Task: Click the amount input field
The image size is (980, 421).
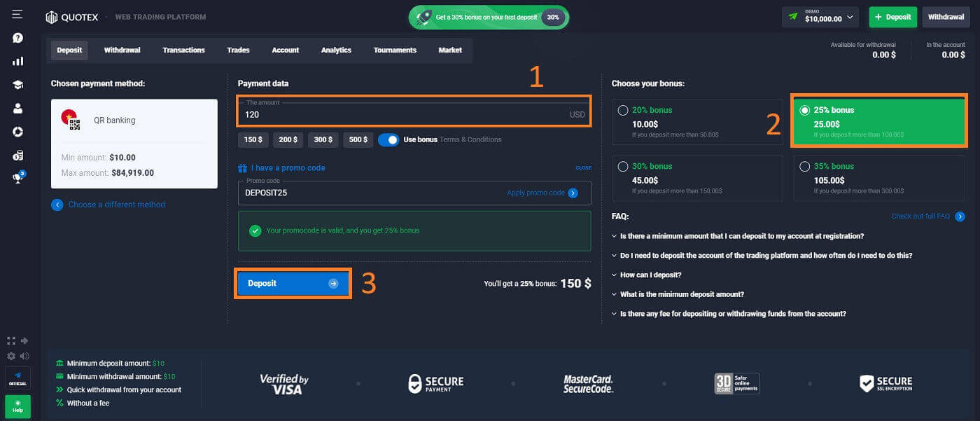Action: [406, 114]
